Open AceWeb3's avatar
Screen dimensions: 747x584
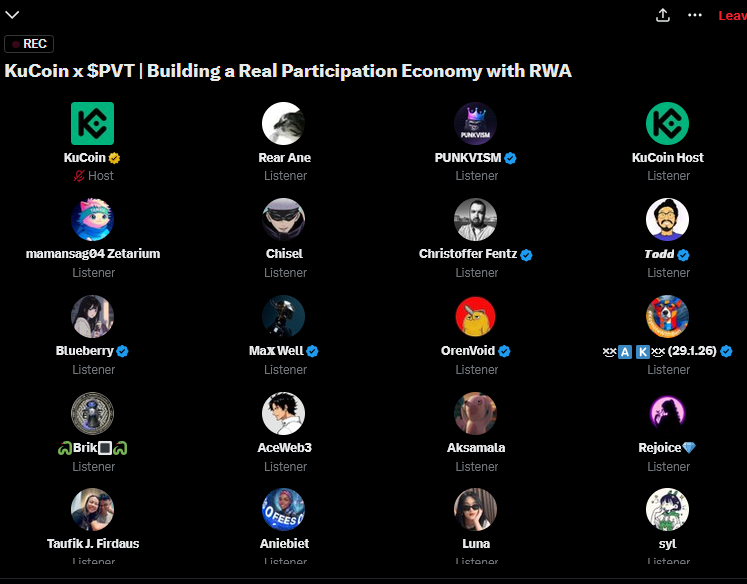(x=283, y=413)
